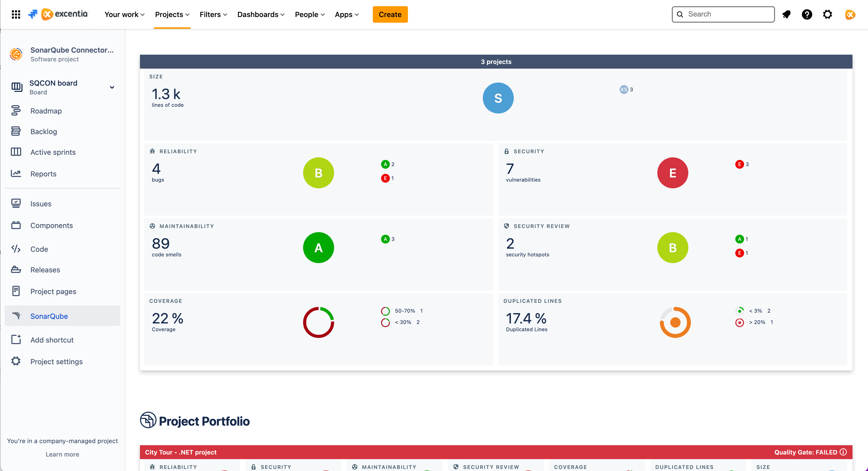Click the Reports chart icon
The width and height of the screenshot is (868, 471).
tap(16, 173)
